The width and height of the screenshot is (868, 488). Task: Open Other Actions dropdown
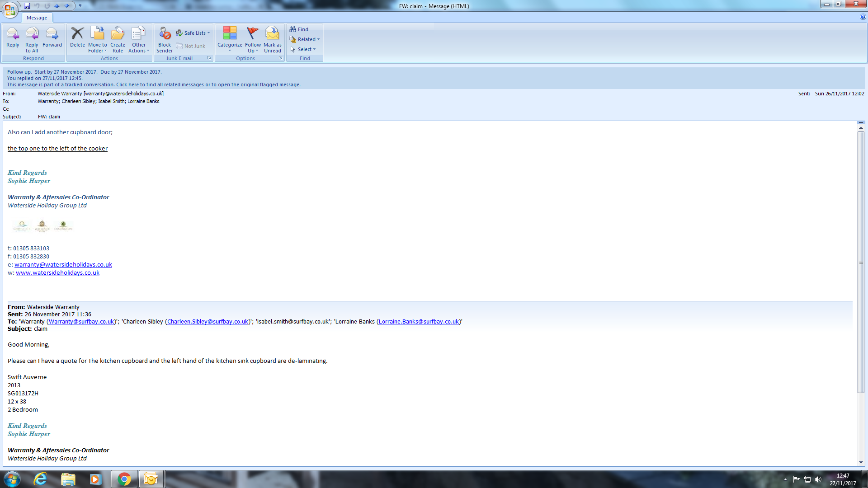click(x=138, y=48)
